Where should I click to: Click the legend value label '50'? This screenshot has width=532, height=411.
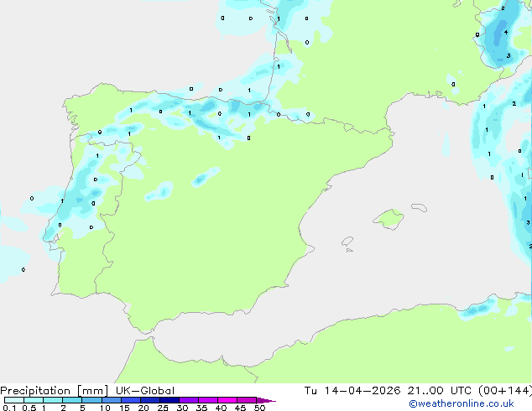pos(259,408)
